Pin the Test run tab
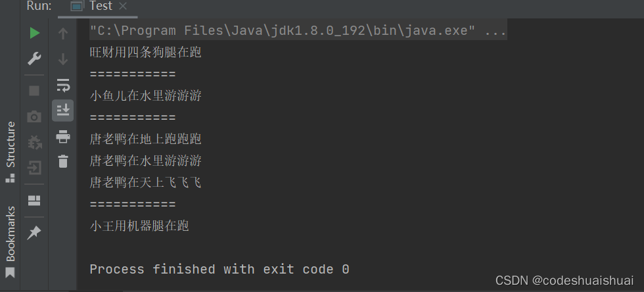The image size is (644, 292). coord(34,233)
